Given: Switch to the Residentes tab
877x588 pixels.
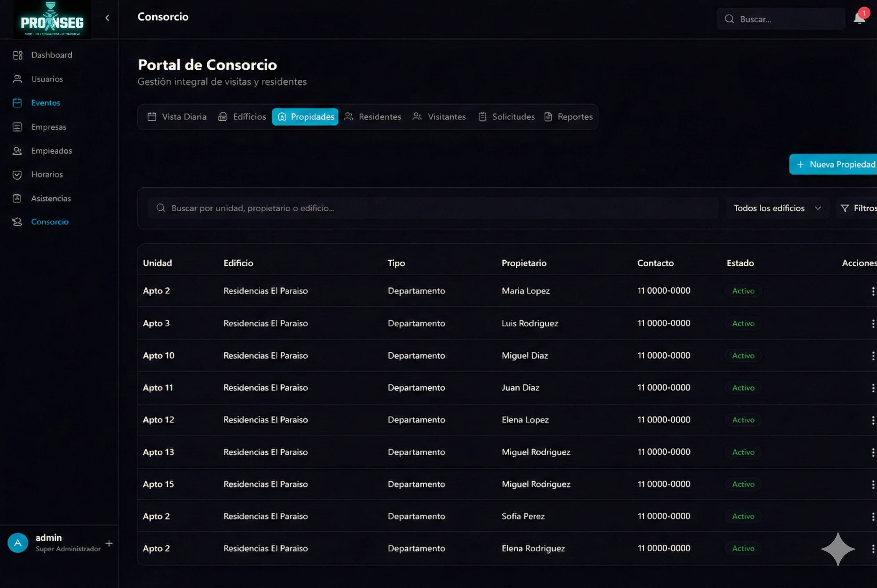Looking at the screenshot, I should click(373, 116).
